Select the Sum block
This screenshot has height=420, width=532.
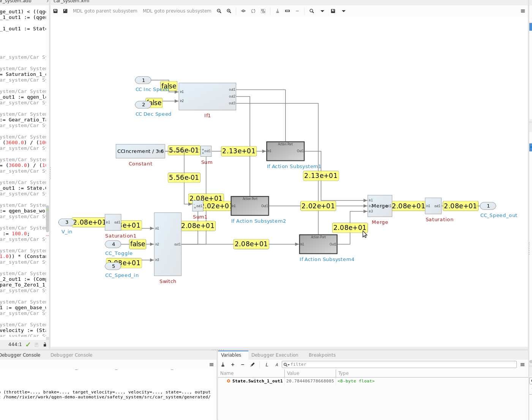click(x=206, y=151)
